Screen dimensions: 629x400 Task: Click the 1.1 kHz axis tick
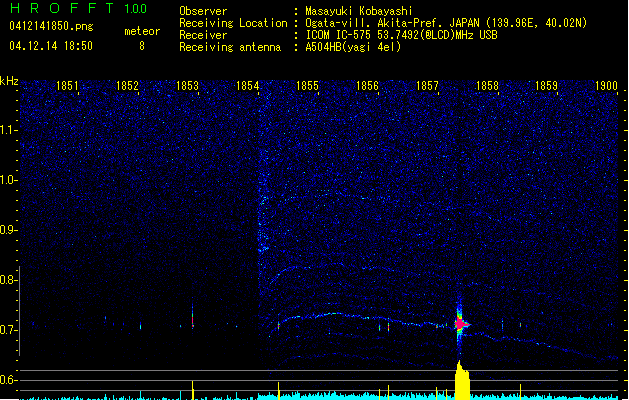(8, 130)
